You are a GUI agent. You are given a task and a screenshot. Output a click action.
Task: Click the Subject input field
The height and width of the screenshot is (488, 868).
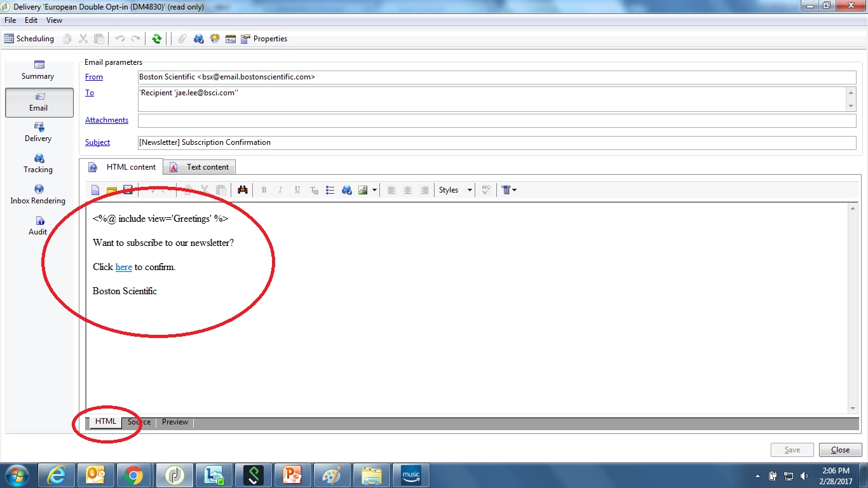click(x=497, y=142)
